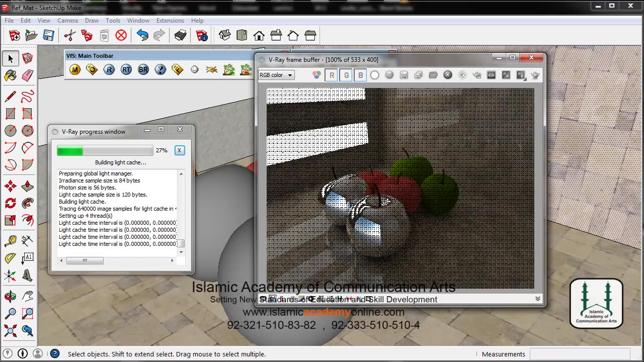Select the 3D Text tool
644x362 pixels.
point(28,276)
